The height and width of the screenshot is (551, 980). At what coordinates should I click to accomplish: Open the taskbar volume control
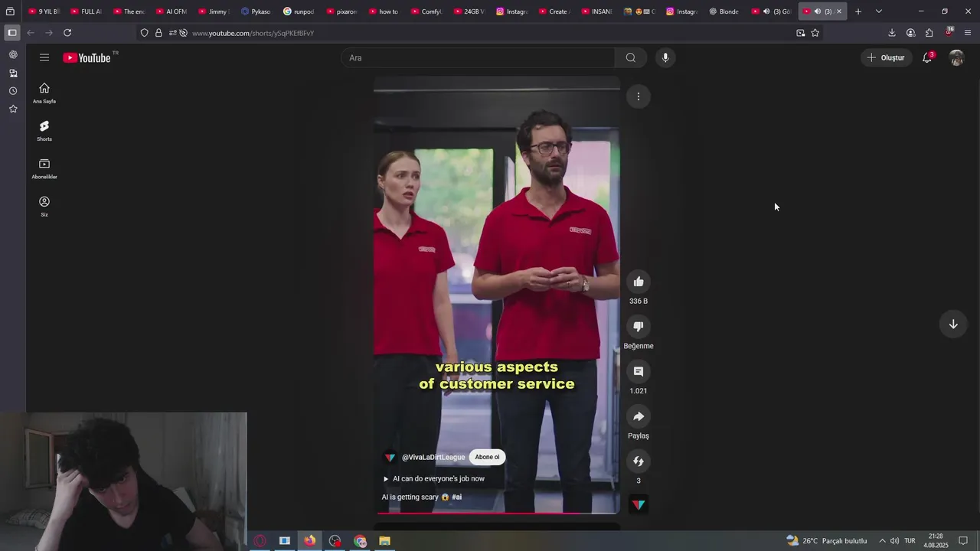894,541
